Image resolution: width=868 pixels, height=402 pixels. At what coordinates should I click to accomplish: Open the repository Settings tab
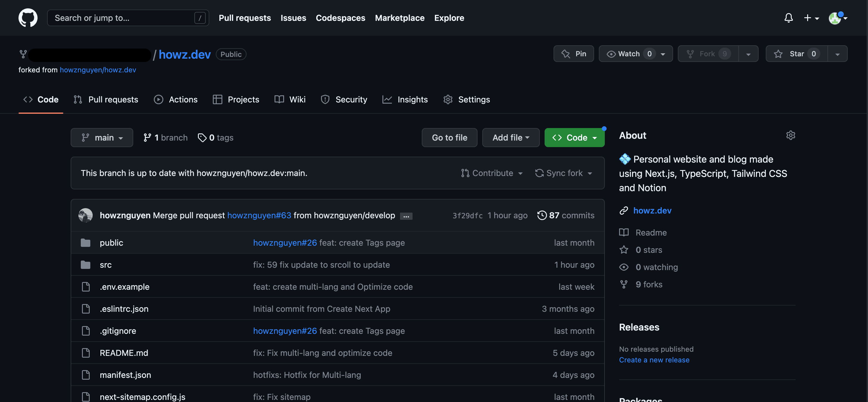[467, 99]
